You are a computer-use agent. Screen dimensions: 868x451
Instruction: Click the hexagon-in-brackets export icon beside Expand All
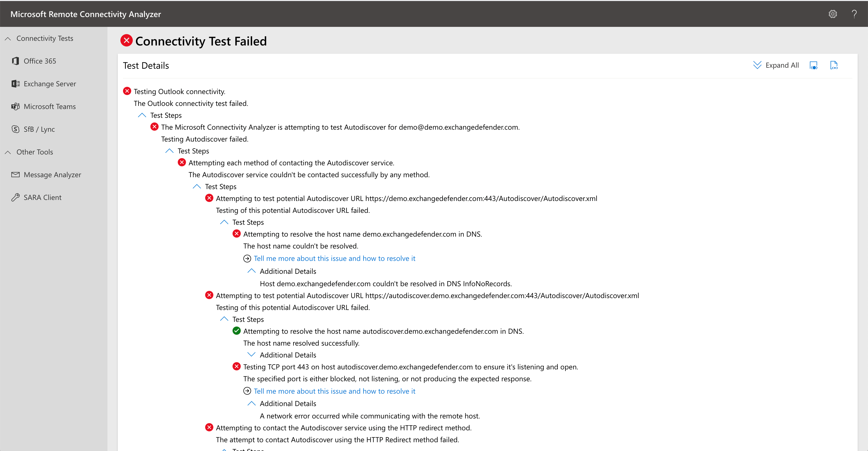point(813,65)
